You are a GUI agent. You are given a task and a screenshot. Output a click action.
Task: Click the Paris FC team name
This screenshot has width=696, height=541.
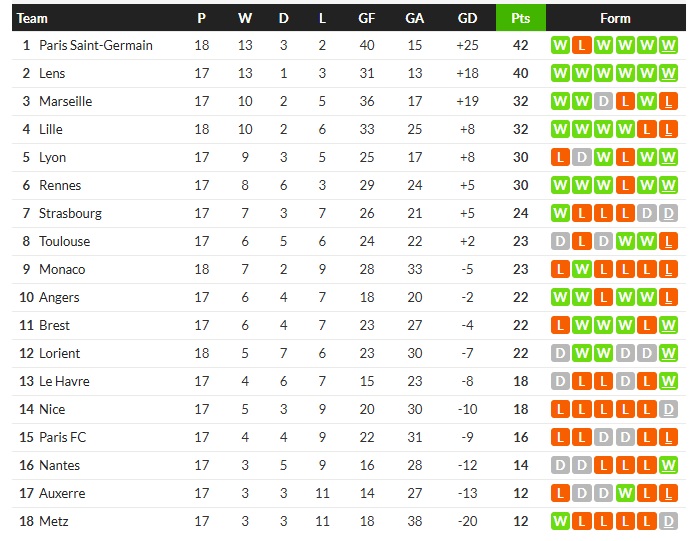[x=62, y=437]
